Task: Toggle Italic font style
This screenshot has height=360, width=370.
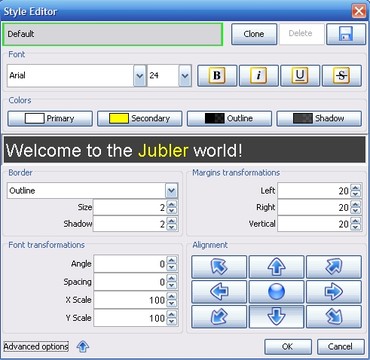Action: (259, 76)
